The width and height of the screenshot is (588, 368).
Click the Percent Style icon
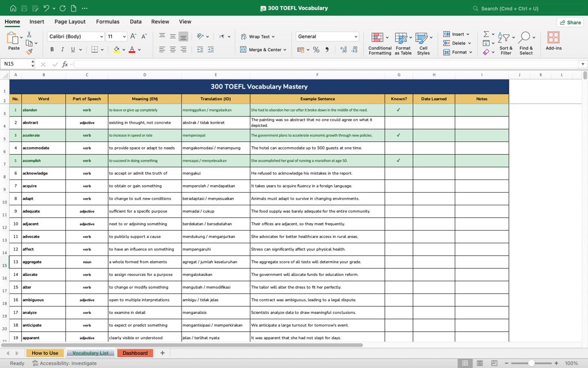[x=316, y=49]
